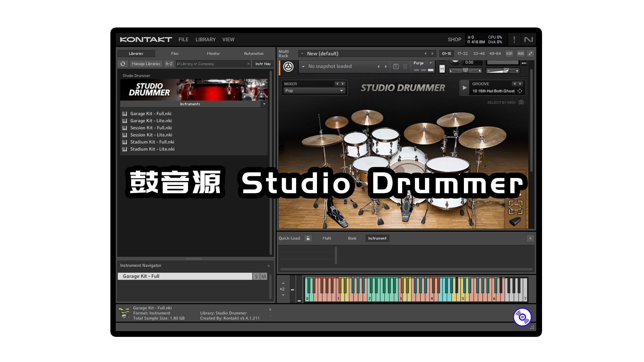Clear the library search with the x icon
Image resolution: width=644 pixels, height=362 pixels.
[248, 64]
